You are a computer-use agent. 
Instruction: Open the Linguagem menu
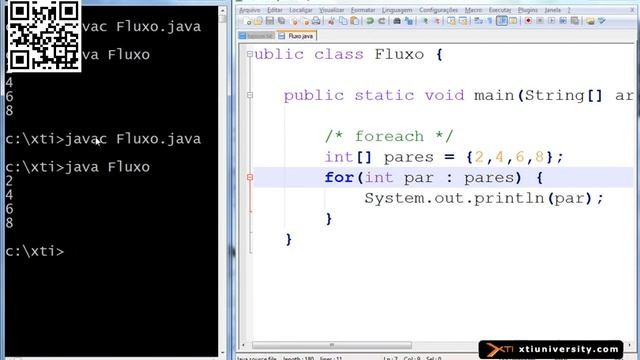click(x=397, y=10)
